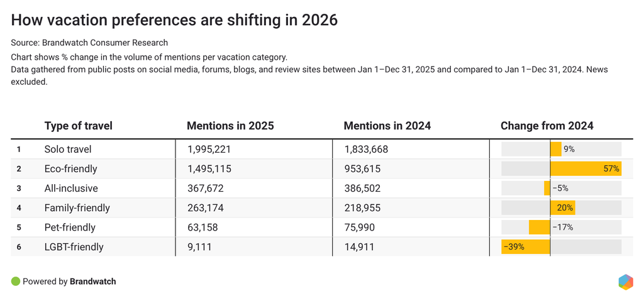
Task: Click the Pet-friendly −17% bar
Action: pyautogui.click(x=540, y=227)
